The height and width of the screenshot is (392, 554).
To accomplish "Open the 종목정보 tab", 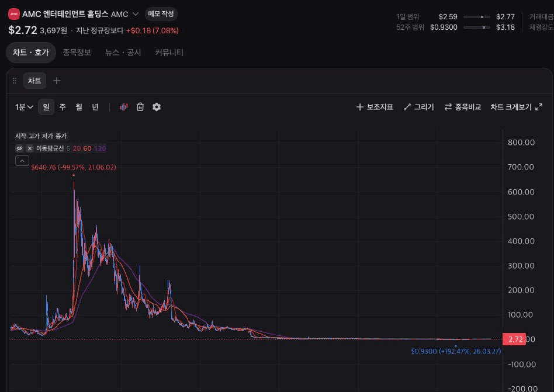I will (x=77, y=53).
